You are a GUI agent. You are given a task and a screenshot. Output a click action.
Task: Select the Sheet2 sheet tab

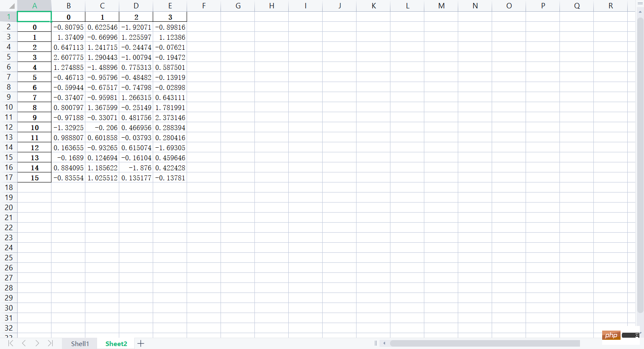[116, 344]
